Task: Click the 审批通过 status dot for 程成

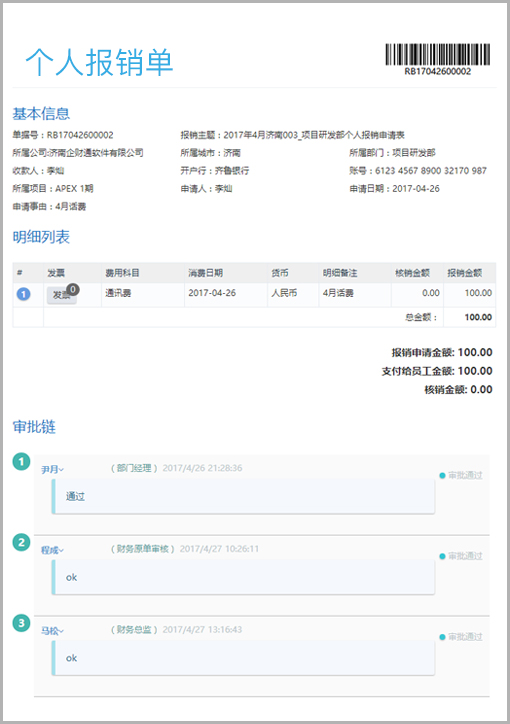Action: [442, 556]
